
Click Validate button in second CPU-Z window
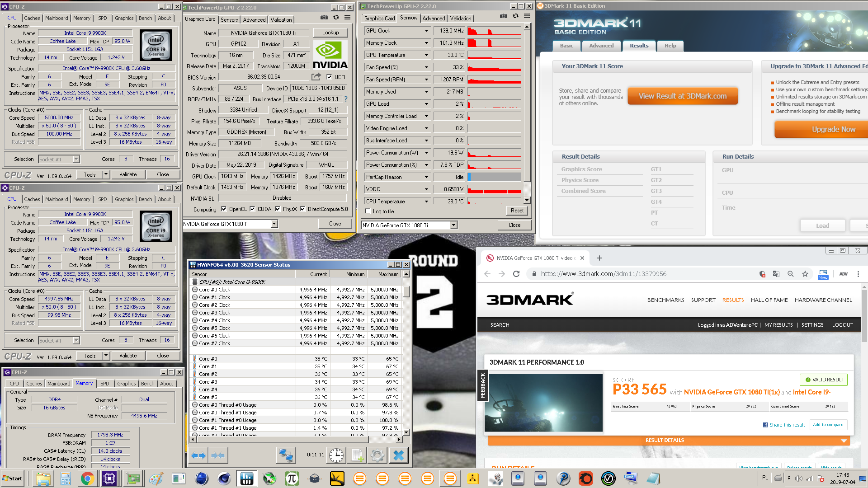pos(128,356)
